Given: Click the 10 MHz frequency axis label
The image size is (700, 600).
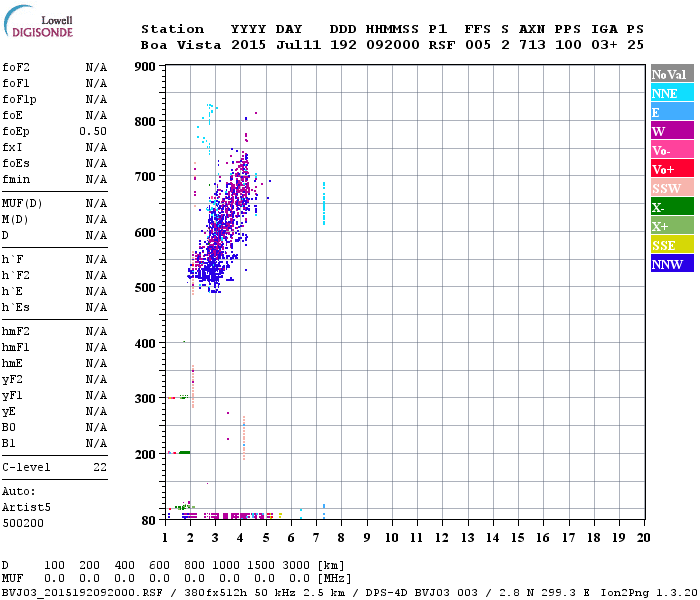Looking at the screenshot, I should pos(392,538).
